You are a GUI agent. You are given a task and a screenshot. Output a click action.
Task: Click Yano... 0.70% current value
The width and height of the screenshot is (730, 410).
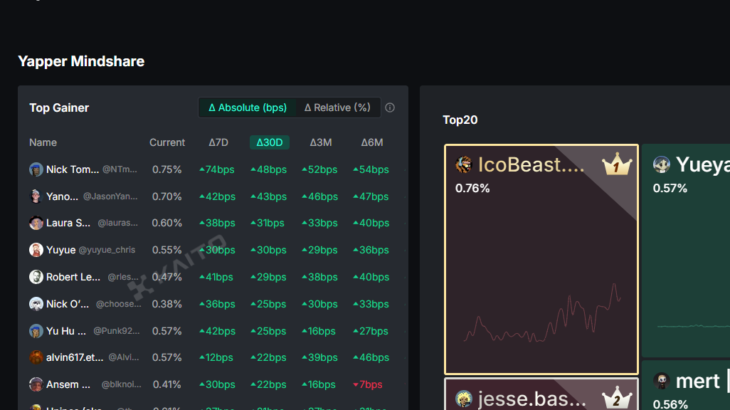[167, 196]
